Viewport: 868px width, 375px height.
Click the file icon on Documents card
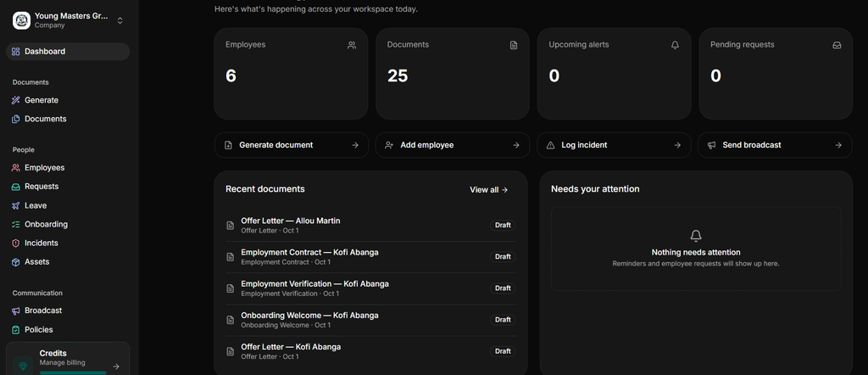point(514,46)
